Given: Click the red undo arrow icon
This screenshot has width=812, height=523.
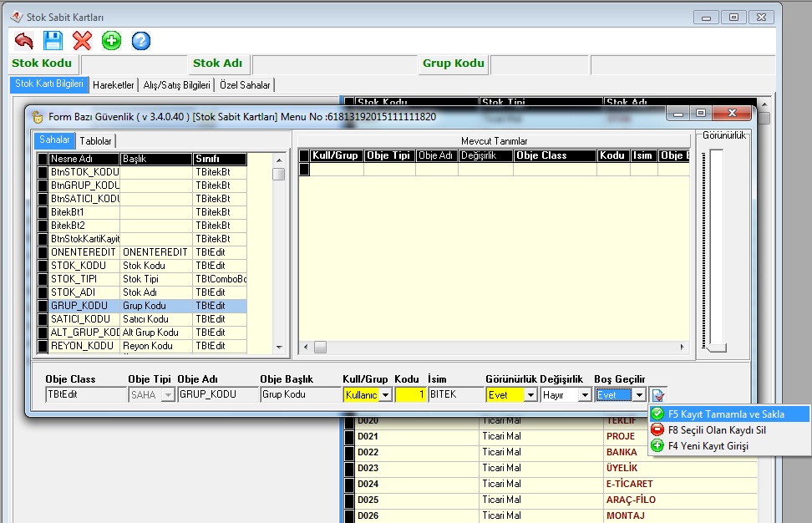Looking at the screenshot, I should [x=24, y=40].
